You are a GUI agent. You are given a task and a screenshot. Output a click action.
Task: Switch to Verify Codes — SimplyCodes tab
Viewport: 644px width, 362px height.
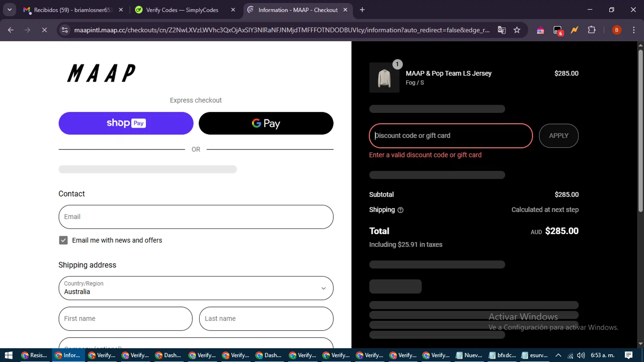(182, 10)
